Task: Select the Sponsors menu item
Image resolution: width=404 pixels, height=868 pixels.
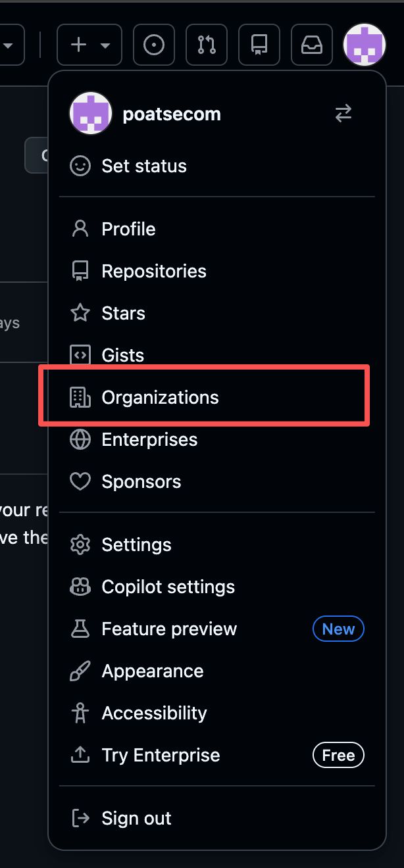Action: (141, 481)
